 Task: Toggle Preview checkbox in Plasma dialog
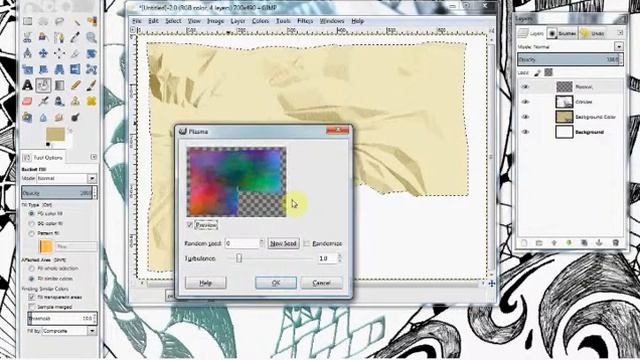[190, 225]
